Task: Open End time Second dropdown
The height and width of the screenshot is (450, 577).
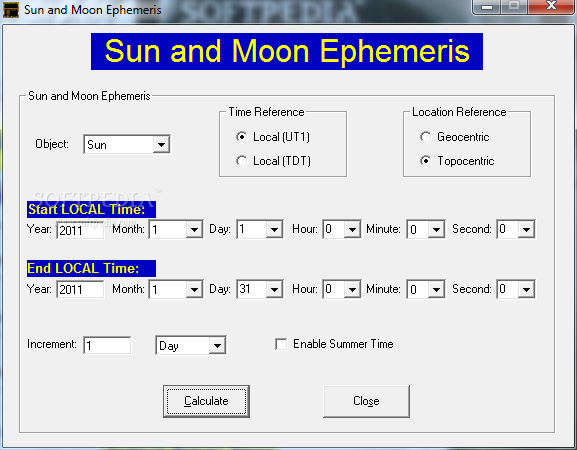Action: pyautogui.click(x=516, y=289)
